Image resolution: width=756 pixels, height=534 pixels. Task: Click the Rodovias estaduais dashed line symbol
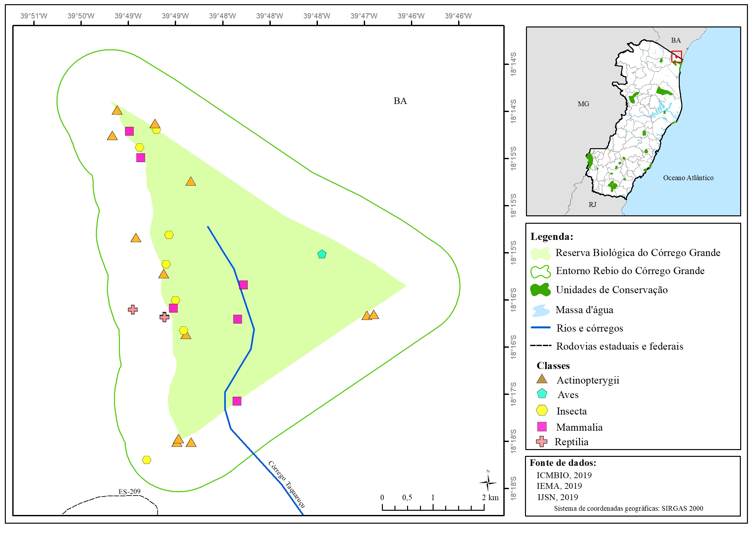[540, 345]
